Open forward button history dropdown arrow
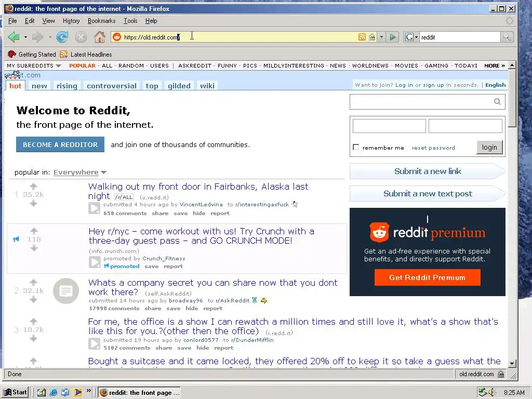Image resolution: width=532 pixels, height=399 pixels. pyautogui.click(x=49, y=37)
